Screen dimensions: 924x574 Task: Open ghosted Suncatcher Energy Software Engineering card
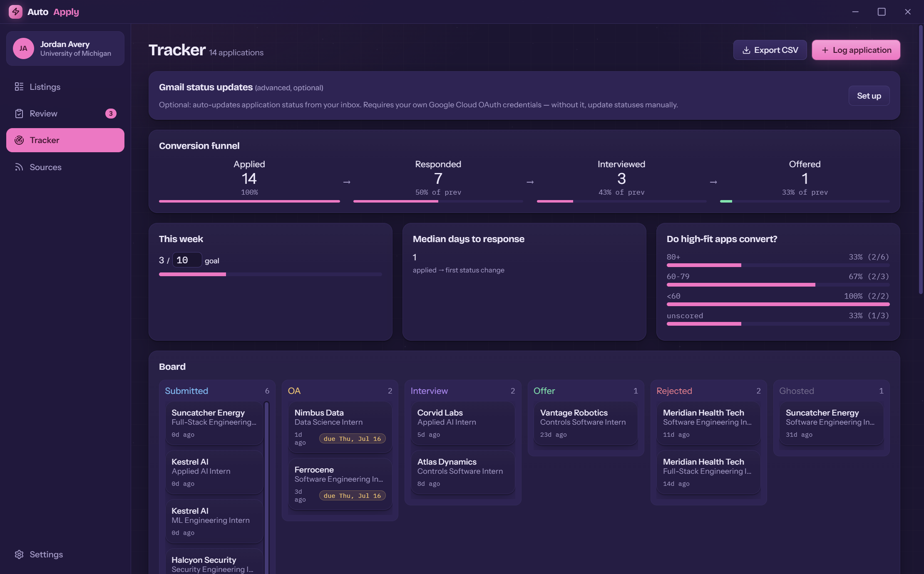(x=831, y=423)
